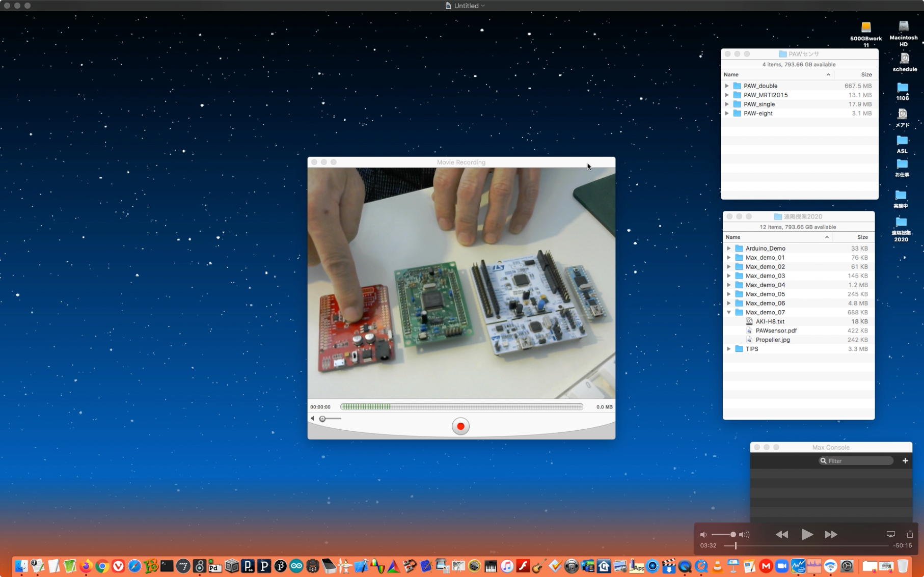Click the speaker icon in Movie Recording window
The height and width of the screenshot is (577, 924).
point(312,419)
